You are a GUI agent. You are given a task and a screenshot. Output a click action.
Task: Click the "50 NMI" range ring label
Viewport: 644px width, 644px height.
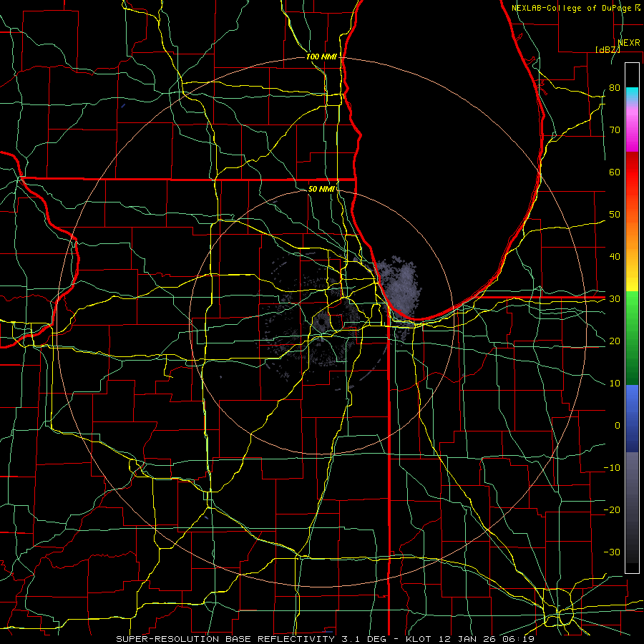coord(321,190)
